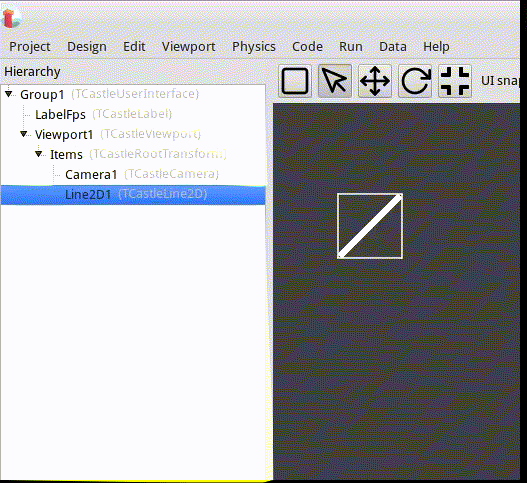Open the Run menu
This screenshot has height=483, width=527.
(x=351, y=46)
